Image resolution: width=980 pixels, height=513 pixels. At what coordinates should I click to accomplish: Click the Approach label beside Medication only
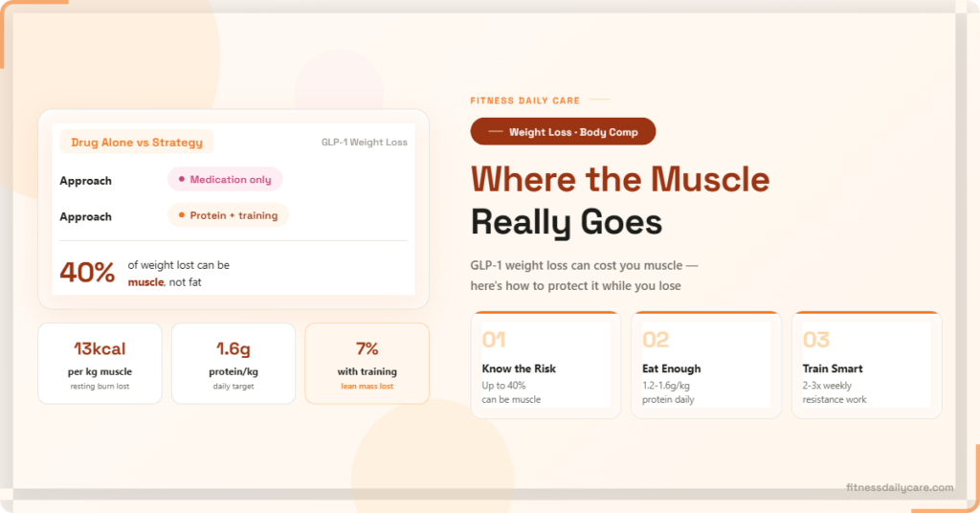(x=85, y=181)
